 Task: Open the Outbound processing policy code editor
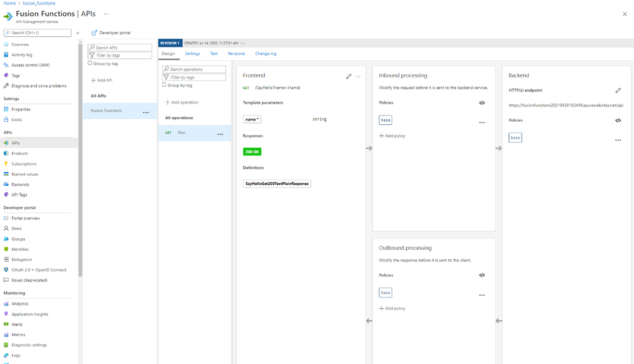[482, 275]
